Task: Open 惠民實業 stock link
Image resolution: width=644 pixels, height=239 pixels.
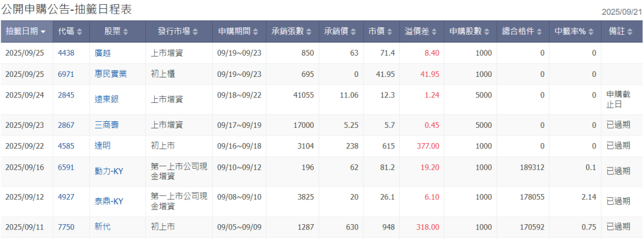Action: (x=111, y=74)
